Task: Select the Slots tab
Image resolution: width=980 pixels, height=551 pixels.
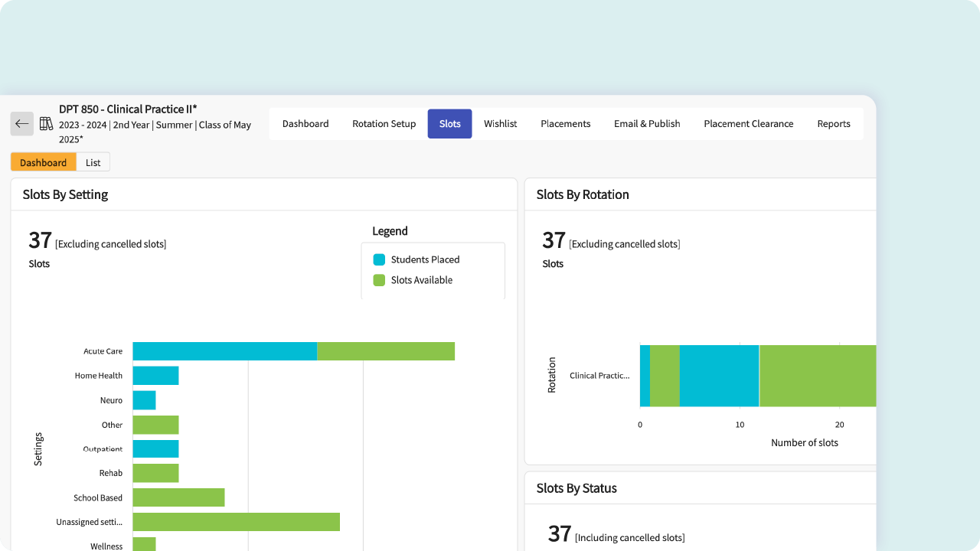Action: coord(450,124)
